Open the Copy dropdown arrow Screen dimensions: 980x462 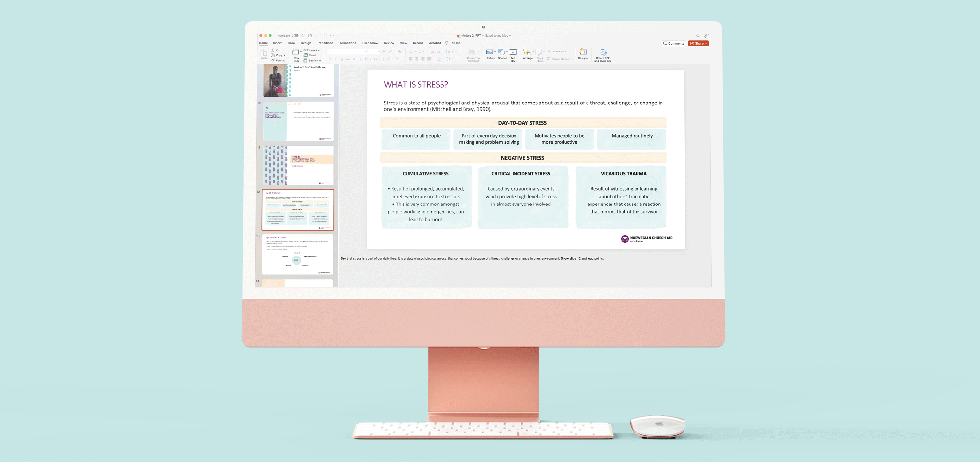coord(284,55)
